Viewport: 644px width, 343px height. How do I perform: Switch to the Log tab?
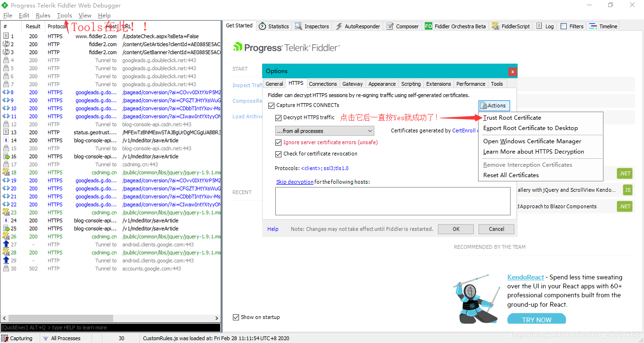pyautogui.click(x=545, y=26)
